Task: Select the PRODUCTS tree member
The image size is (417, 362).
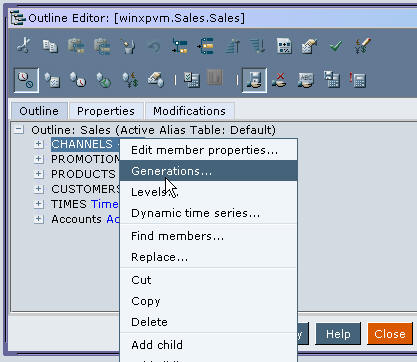Action: tap(83, 174)
